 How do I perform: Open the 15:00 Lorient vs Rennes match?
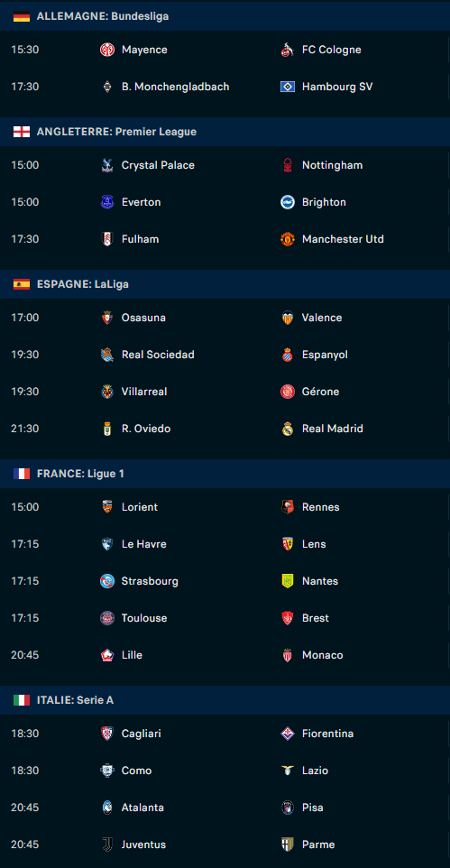point(225,507)
